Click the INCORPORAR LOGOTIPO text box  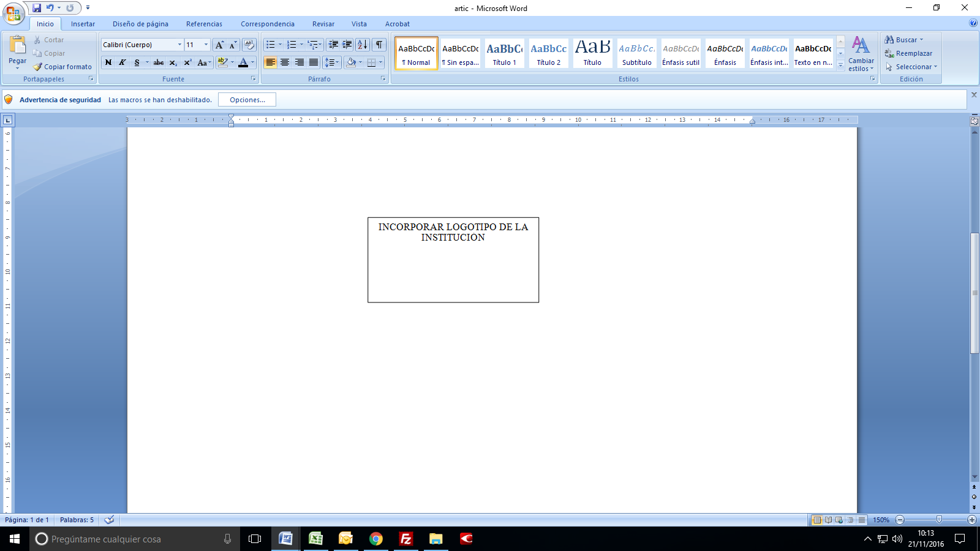coord(453,260)
